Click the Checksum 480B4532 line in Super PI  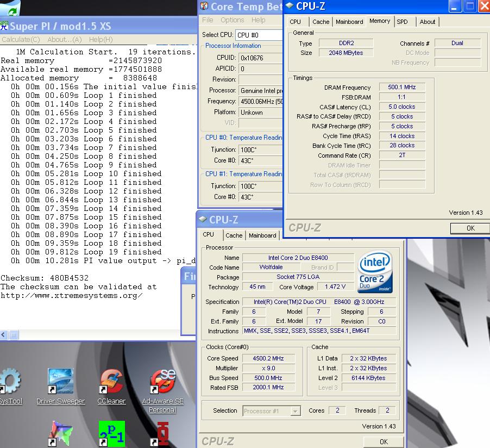[45, 278]
